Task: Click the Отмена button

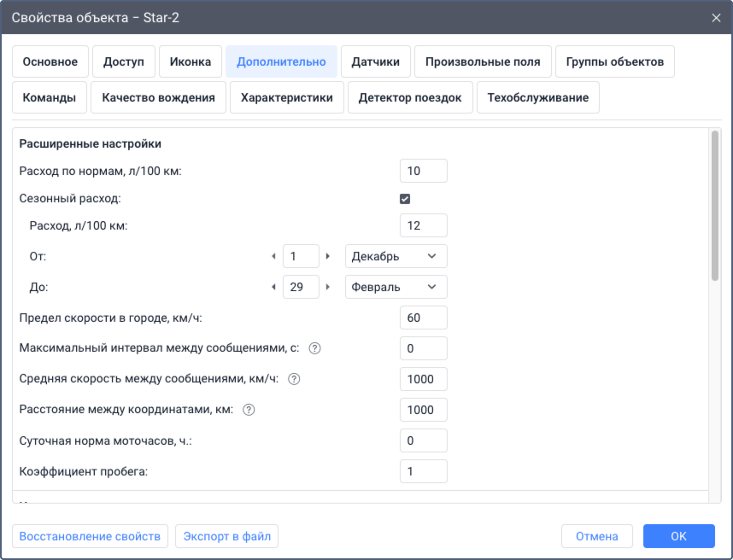Action: click(596, 536)
